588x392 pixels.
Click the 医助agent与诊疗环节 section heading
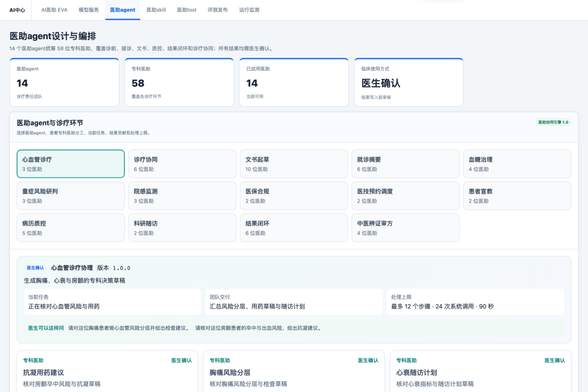[50, 122]
